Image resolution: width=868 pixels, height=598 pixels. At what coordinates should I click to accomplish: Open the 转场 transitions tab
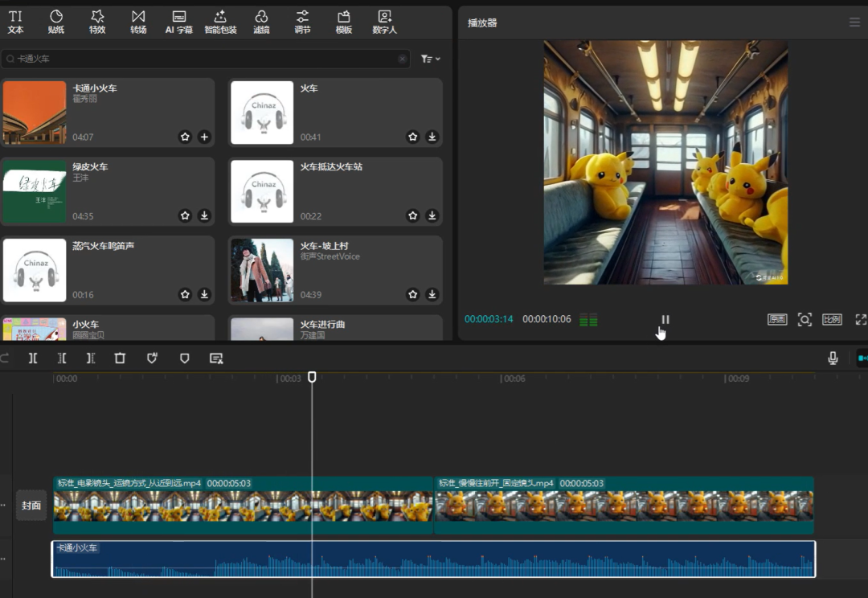coord(138,23)
